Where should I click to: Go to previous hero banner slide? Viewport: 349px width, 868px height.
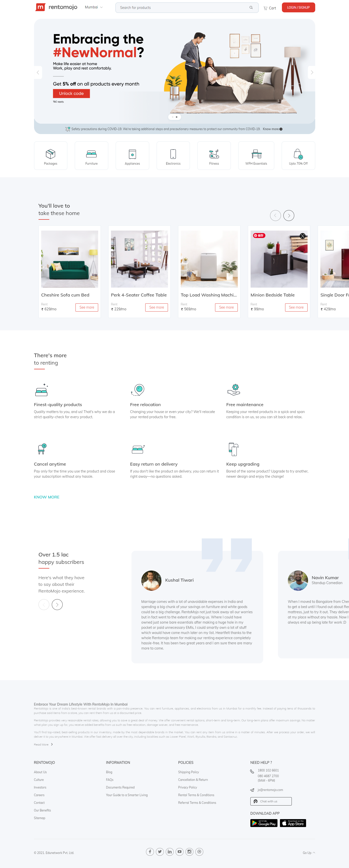[38, 72]
